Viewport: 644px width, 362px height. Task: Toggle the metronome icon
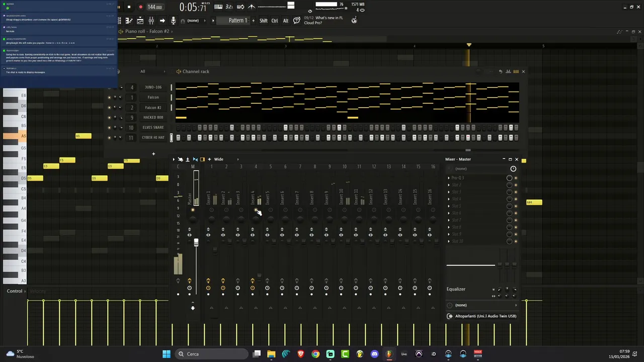pyautogui.click(x=252, y=7)
